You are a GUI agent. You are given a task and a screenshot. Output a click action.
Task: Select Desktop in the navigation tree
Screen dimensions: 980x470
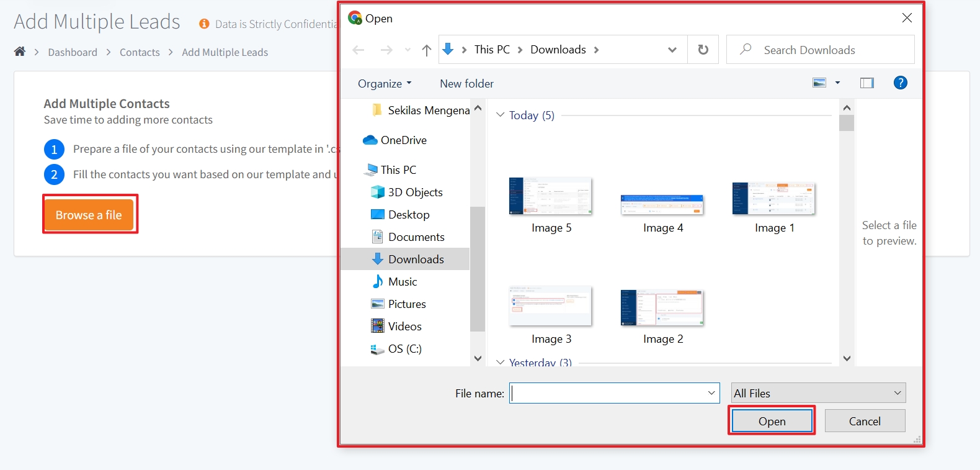coord(408,214)
